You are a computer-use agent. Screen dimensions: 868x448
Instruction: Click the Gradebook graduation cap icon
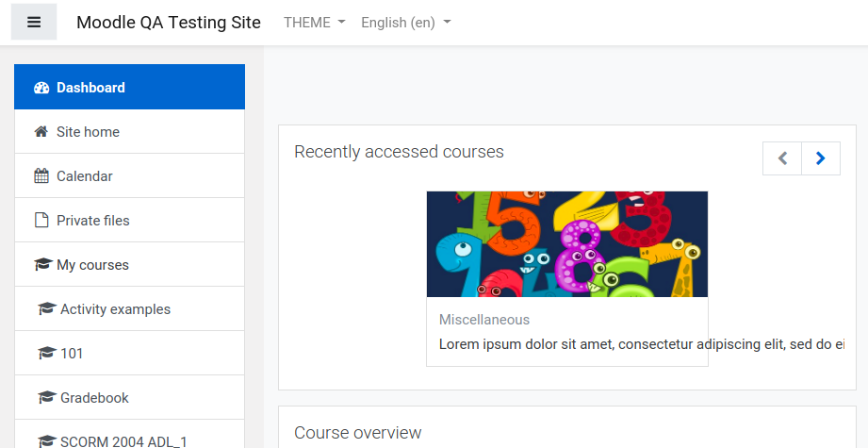tap(47, 397)
